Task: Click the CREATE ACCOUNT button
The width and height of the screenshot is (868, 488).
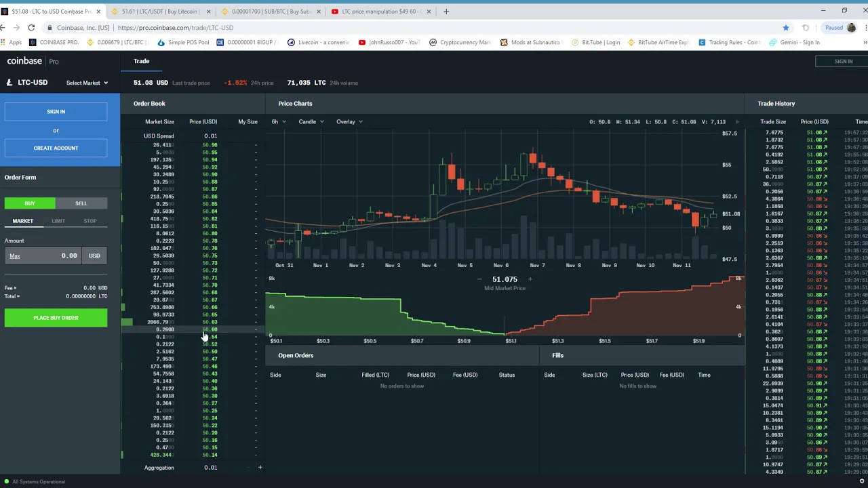Action: click(x=56, y=148)
